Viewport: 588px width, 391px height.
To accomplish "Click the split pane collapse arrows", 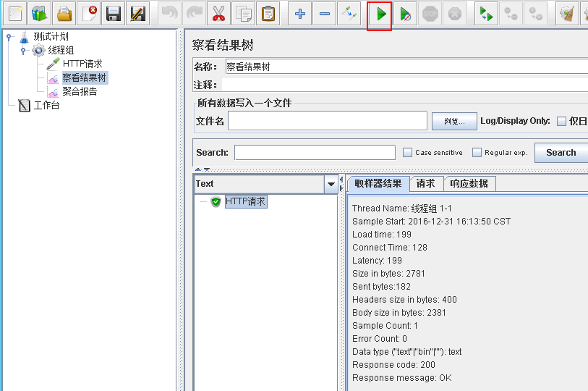I will [203, 169].
